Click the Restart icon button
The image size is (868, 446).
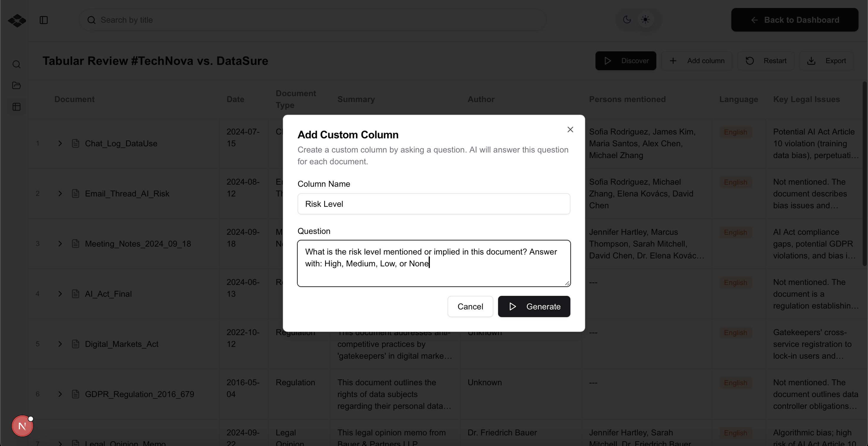(749, 60)
